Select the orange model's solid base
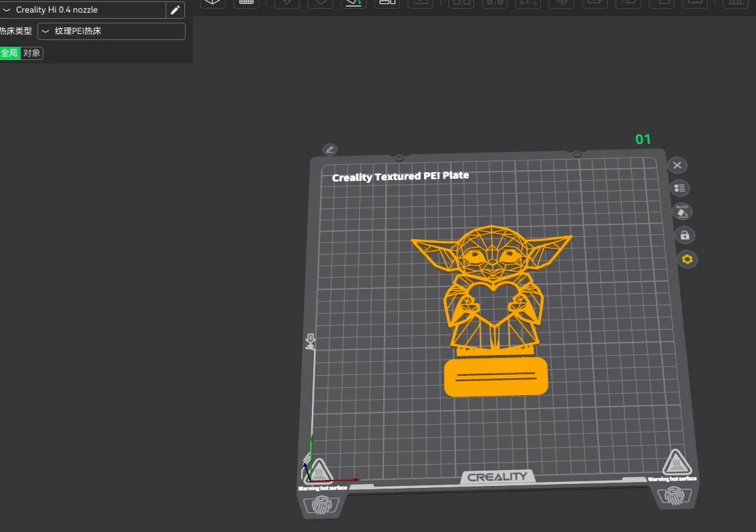 [x=496, y=377]
